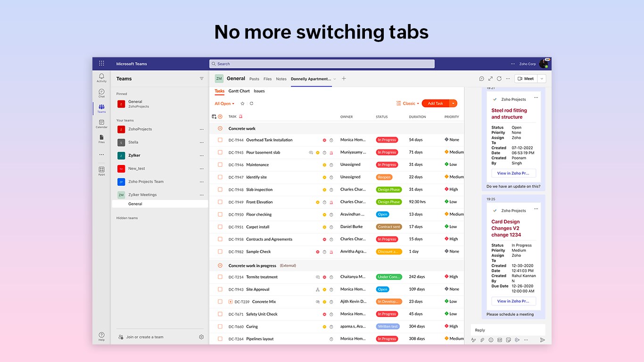This screenshot has width=644, height=362.
Task: Switch to the Files channel tab
Action: (267, 79)
